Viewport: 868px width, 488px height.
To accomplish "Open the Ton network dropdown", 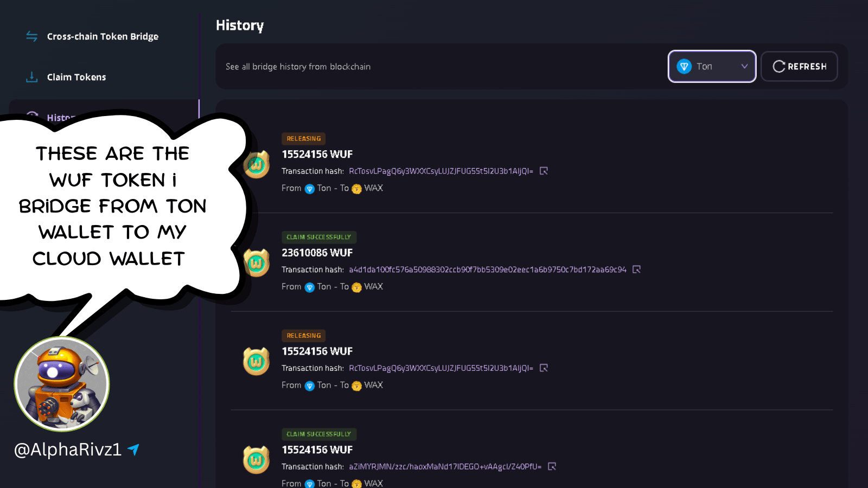I will tap(712, 66).
